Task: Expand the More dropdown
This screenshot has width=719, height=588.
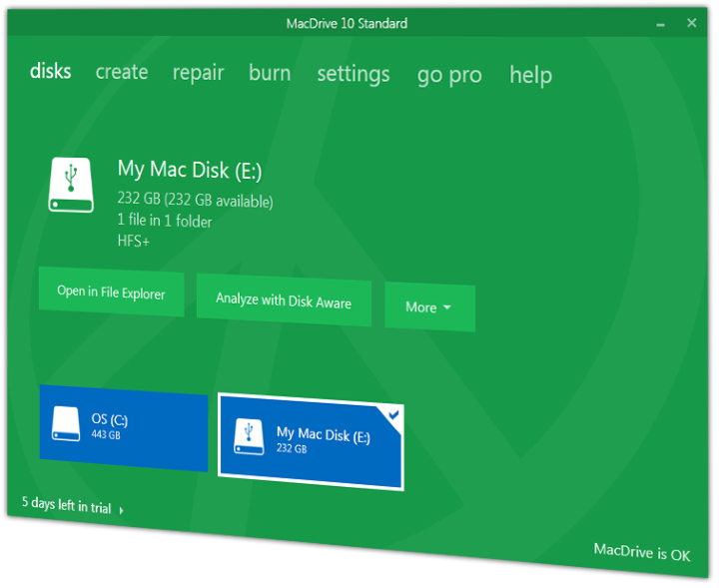Action: click(429, 307)
